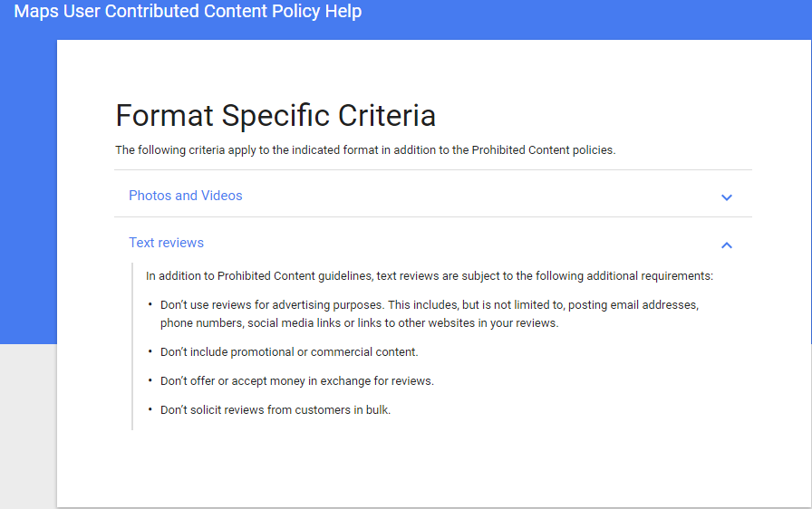Click the intro line about additional requirements
Viewport: 812px width, 509px height.
point(430,275)
